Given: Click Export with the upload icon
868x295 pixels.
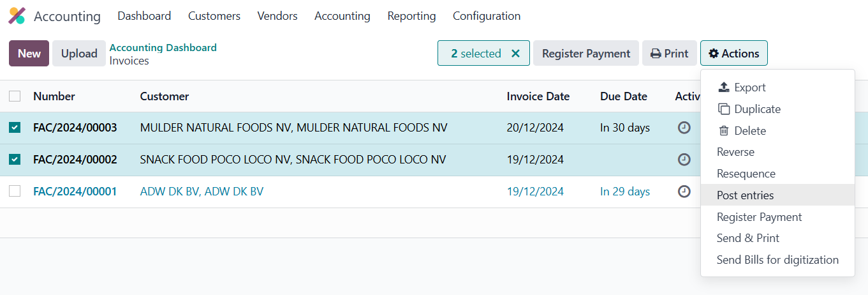Looking at the screenshot, I should [741, 87].
